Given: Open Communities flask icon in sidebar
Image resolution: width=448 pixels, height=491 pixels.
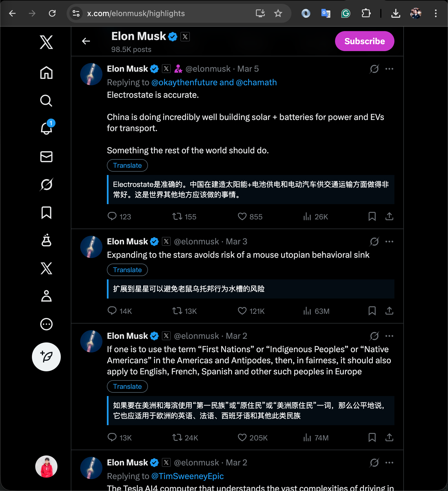Looking at the screenshot, I should point(46,240).
